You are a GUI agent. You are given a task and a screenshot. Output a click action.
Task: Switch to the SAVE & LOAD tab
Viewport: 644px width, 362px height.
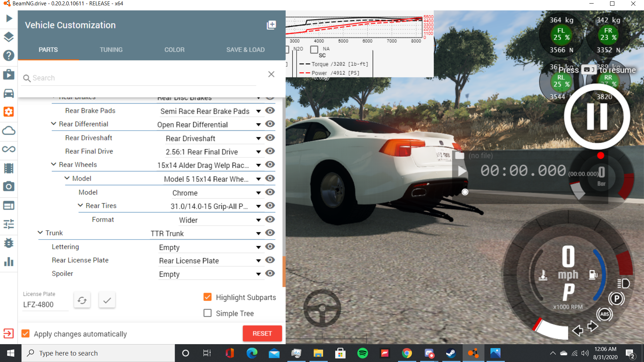coord(246,50)
